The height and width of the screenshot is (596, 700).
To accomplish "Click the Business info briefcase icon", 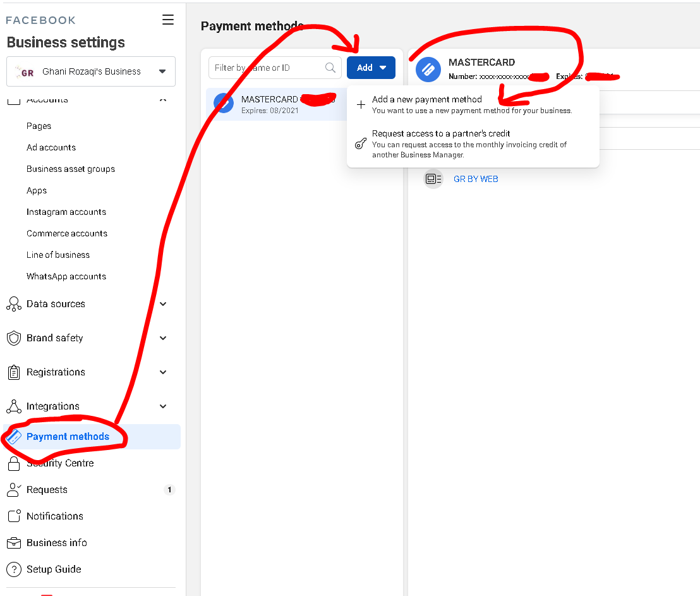I will coord(14,543).
